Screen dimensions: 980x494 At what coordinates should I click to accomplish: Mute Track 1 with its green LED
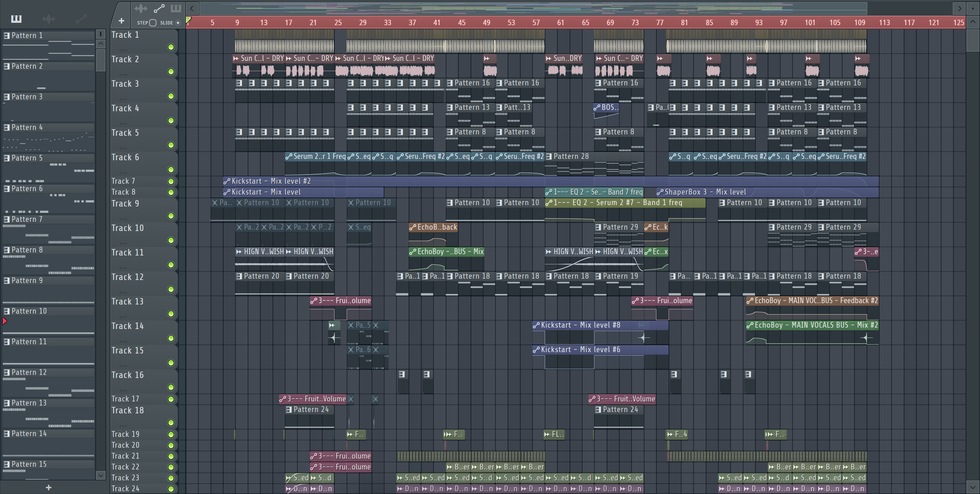coord(171,47)
